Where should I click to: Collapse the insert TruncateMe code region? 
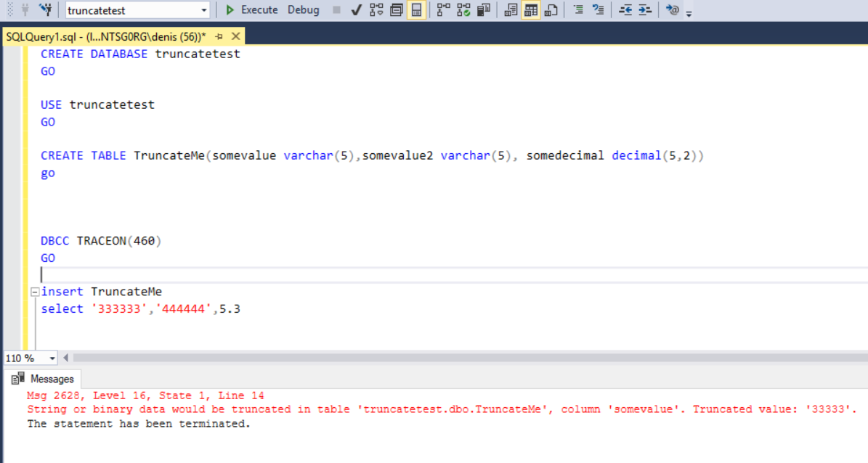pos(34,291)
